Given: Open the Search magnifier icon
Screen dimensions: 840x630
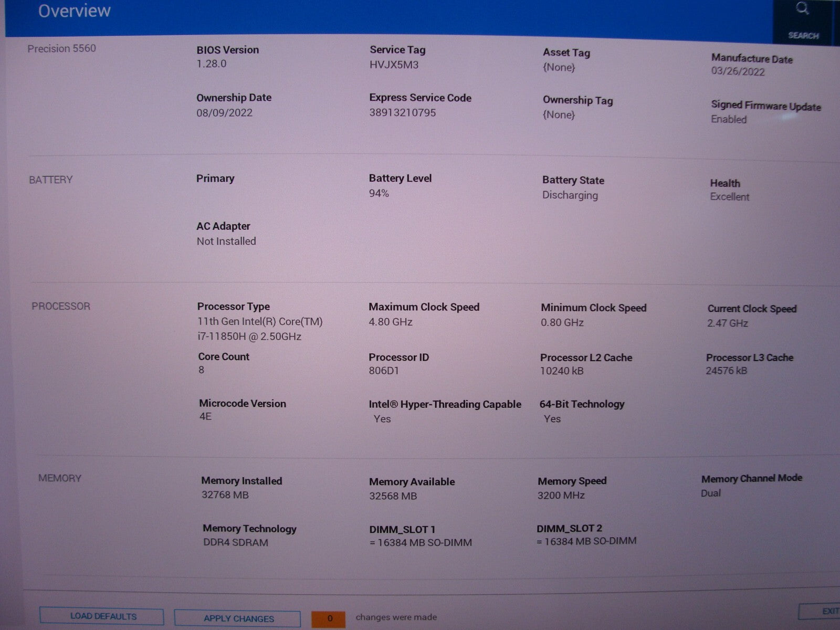Looking at the screenshot, I should 802,9.
